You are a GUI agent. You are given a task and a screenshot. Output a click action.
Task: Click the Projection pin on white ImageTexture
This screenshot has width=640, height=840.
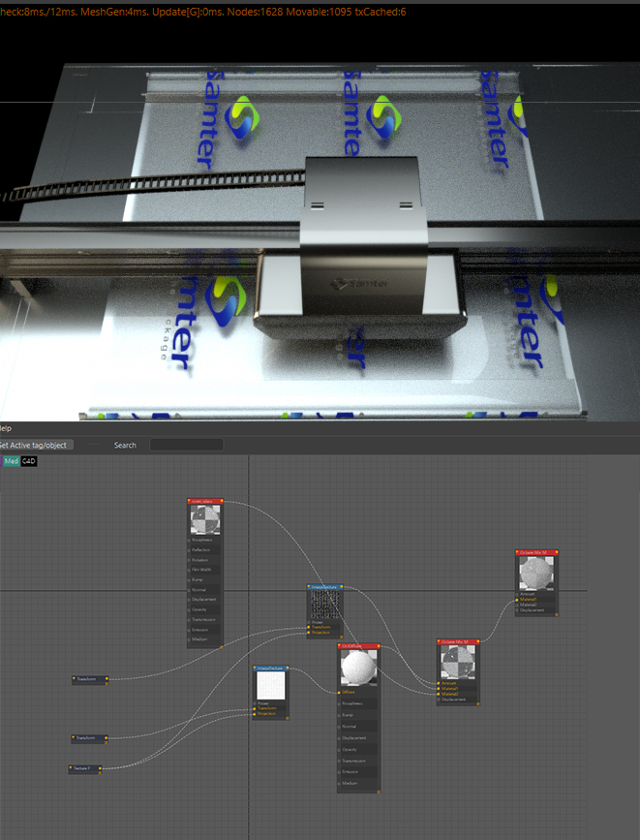coord(255,714)
